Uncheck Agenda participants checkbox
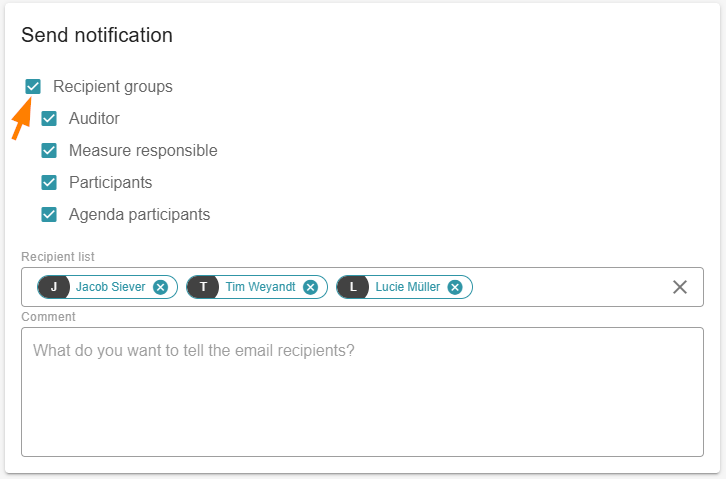726x479 pixels. [x=49, y=215]
